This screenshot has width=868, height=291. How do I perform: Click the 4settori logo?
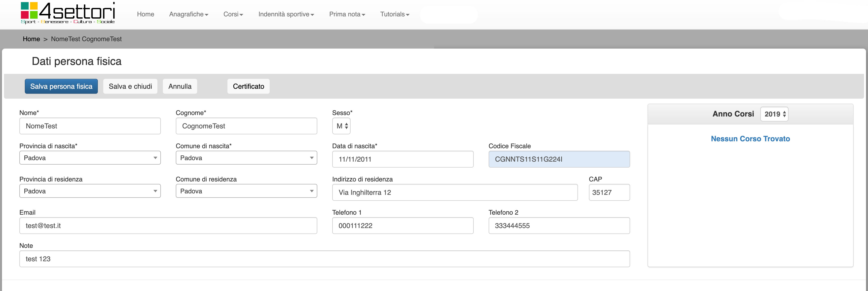(x=68, y=13)
